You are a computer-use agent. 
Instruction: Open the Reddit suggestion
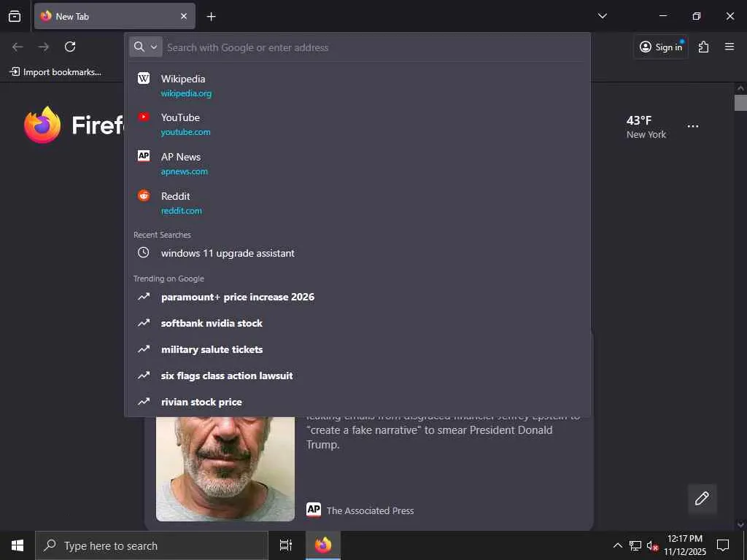tap(357, 203)
